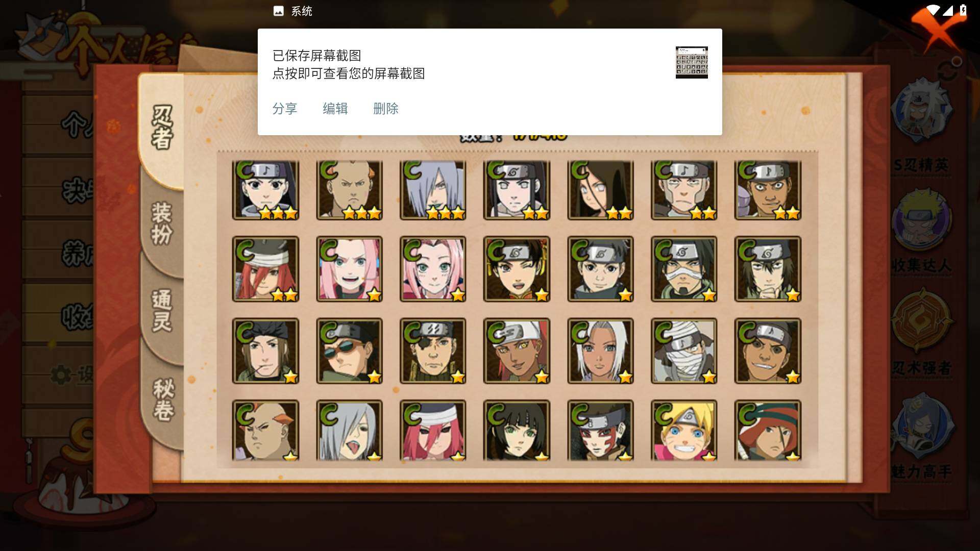Select the 忍者 tab
This screenshot has width=980, height=551.
(x=162, y=128)
